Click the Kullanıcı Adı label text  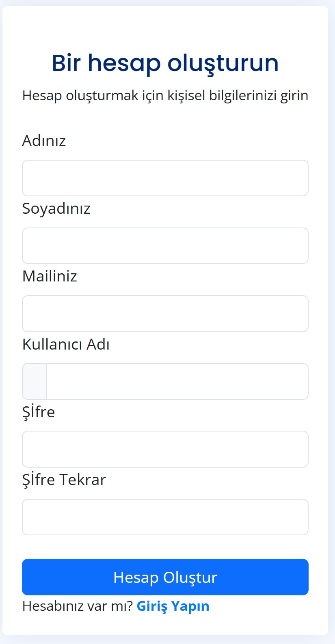point(66,344)
